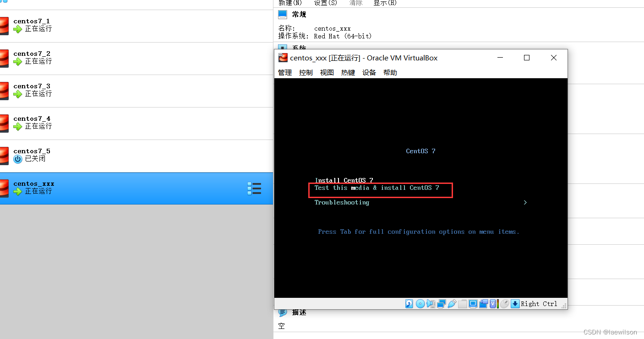Click the name value centos_xxx in details
This screenshot has width=644, height=339.
click(x=333, y=28)
